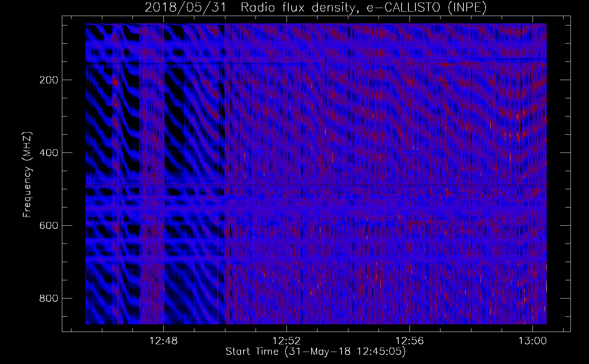Click the 400 frequency tick label

coord(48,153)
